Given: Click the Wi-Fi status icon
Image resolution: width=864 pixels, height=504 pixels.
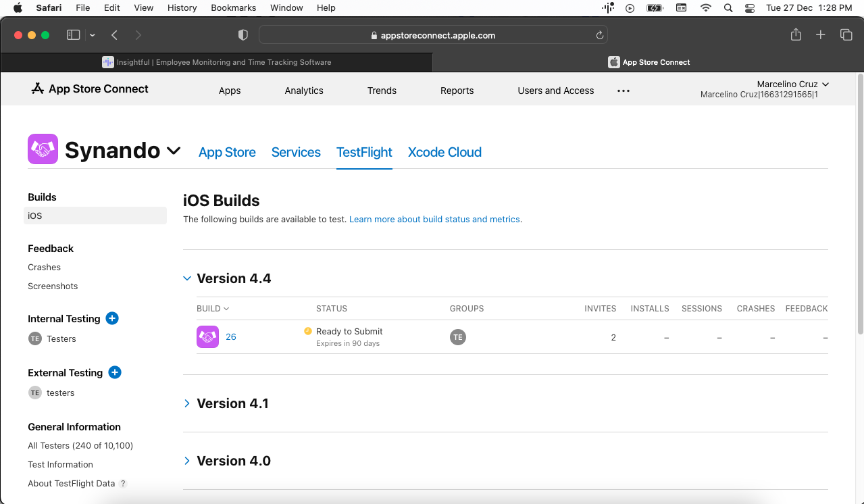Looking at the screenshot, I should tap(706, 7).
